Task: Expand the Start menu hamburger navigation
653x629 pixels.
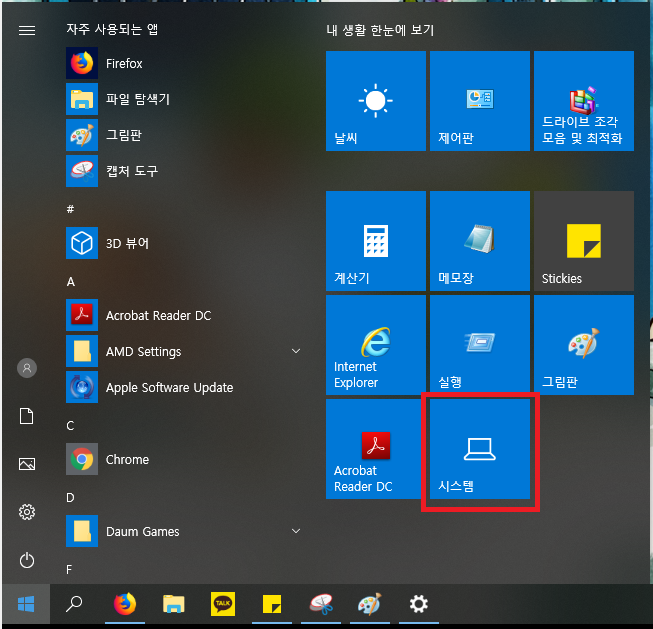Action: [27, 30]
